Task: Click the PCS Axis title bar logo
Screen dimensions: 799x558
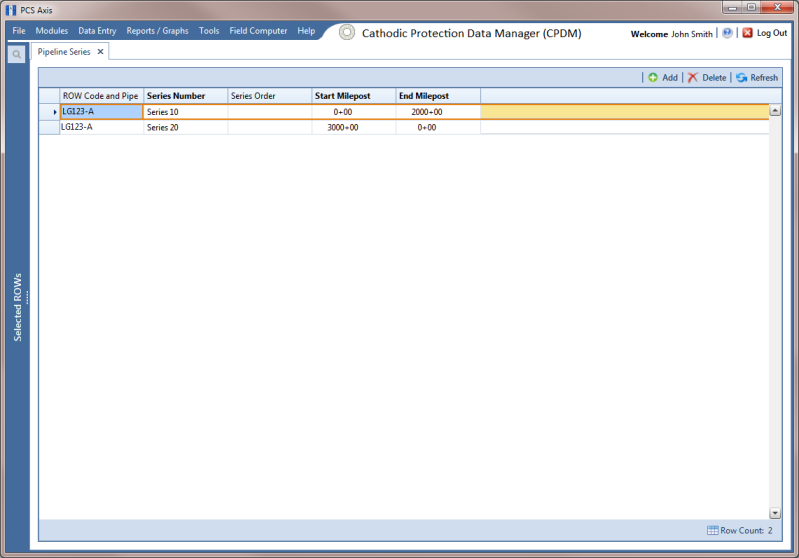Action: [11, 10]
